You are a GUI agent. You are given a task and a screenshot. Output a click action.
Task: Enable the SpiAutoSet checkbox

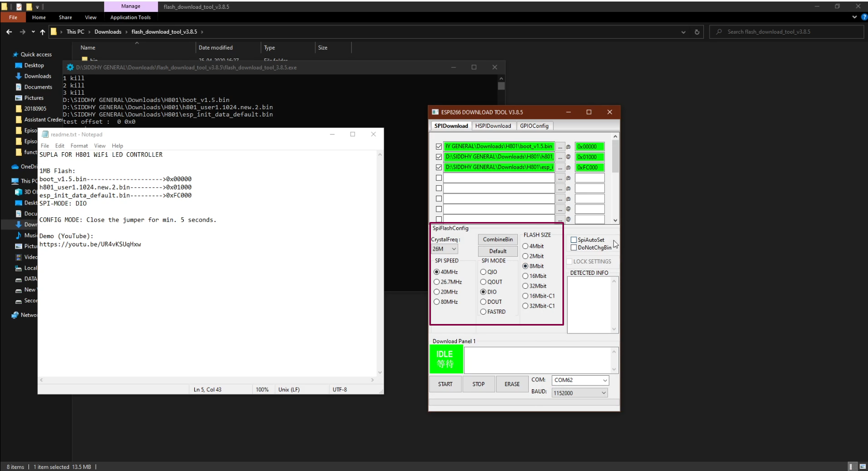pyautogui.click(x=574, y=240)
